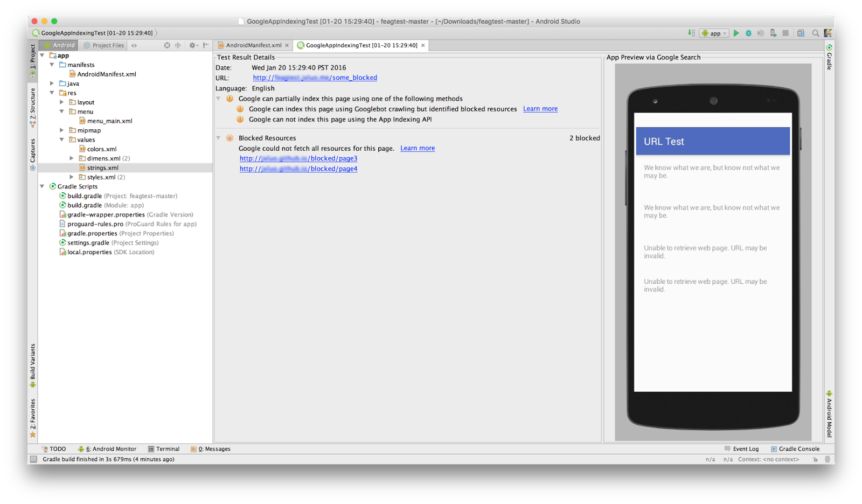Expand the java folder
The height and width of the screenshot is (504, 862).
click(52, 83)
